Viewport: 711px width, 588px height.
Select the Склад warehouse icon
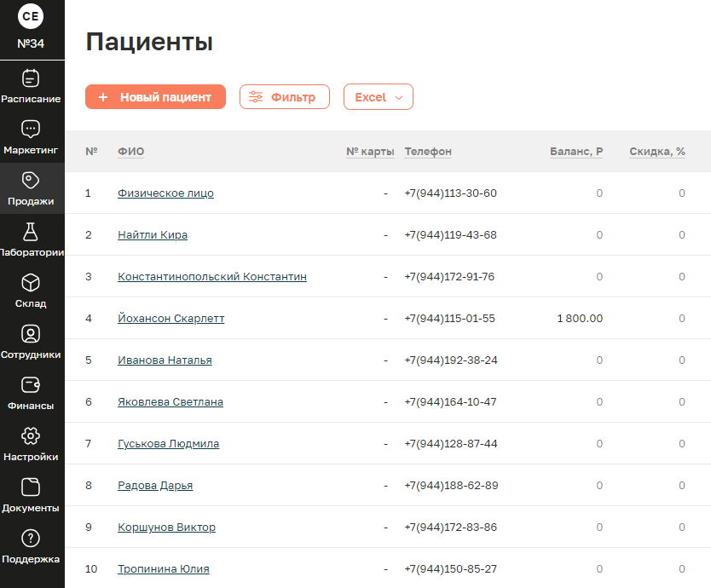(31, 282)
